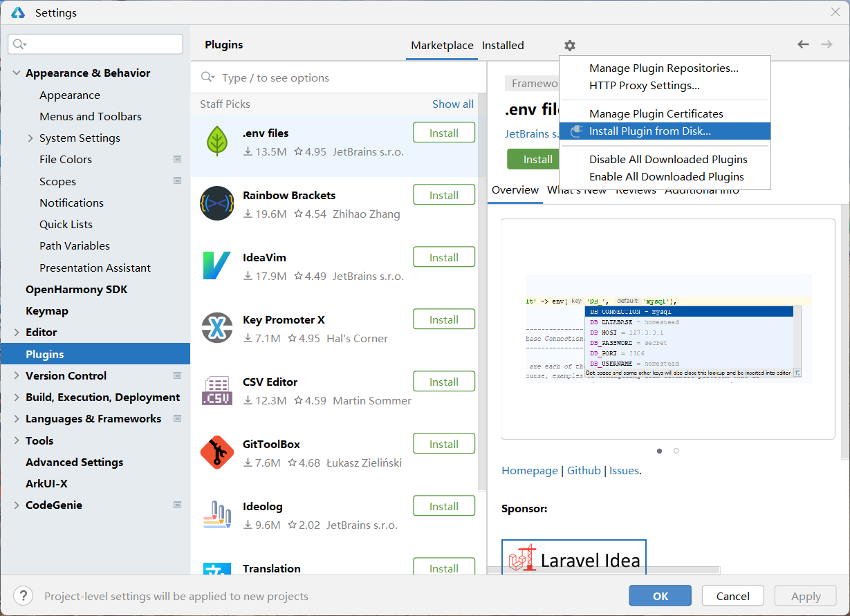Click the Key Promoter X icon

pyautogui.click(x=217, y=328)
